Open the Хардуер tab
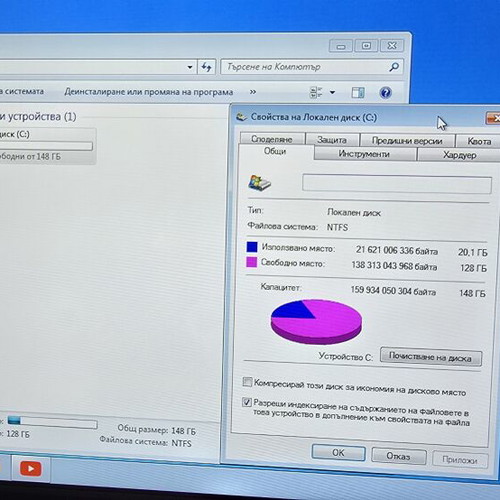Viewport: 500px width, 500px height. coord(459,155)
